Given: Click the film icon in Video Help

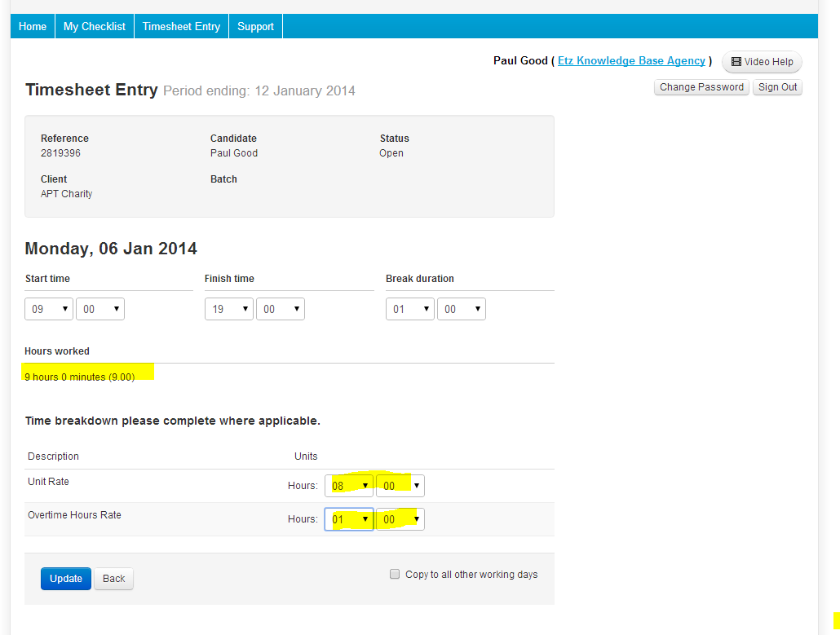Looking at the screenshot, I should click(x=736, y=62).
